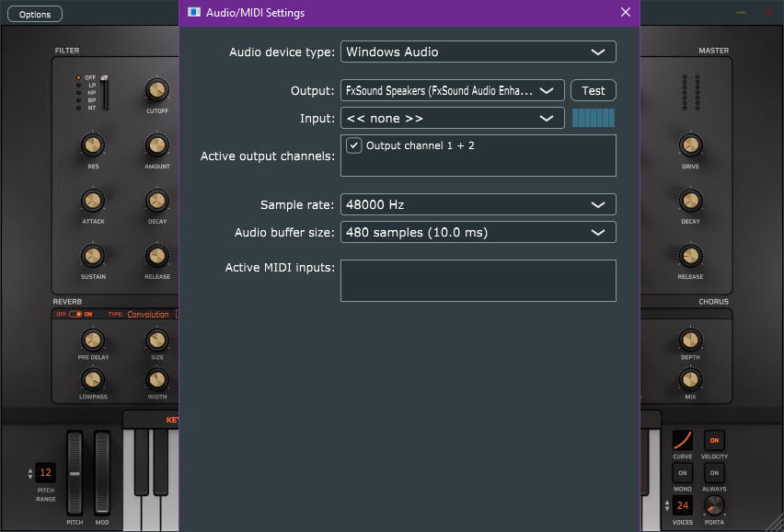Click the reverb WIDTH knob

click(157, 380)
